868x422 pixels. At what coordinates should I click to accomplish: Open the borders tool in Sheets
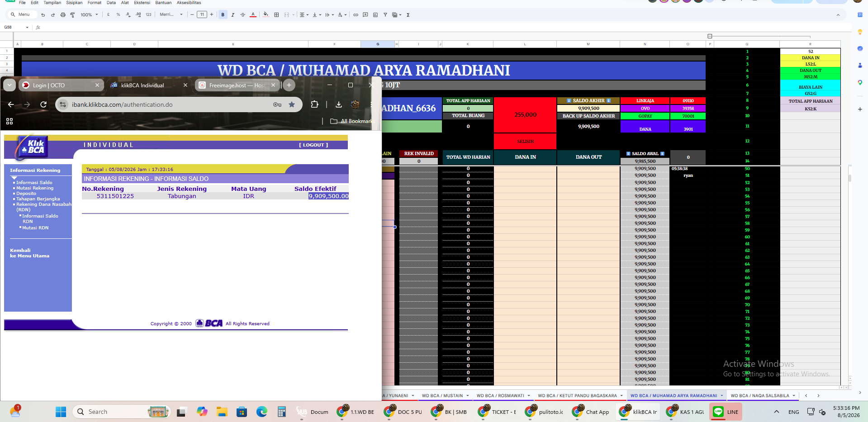point(276,15)
